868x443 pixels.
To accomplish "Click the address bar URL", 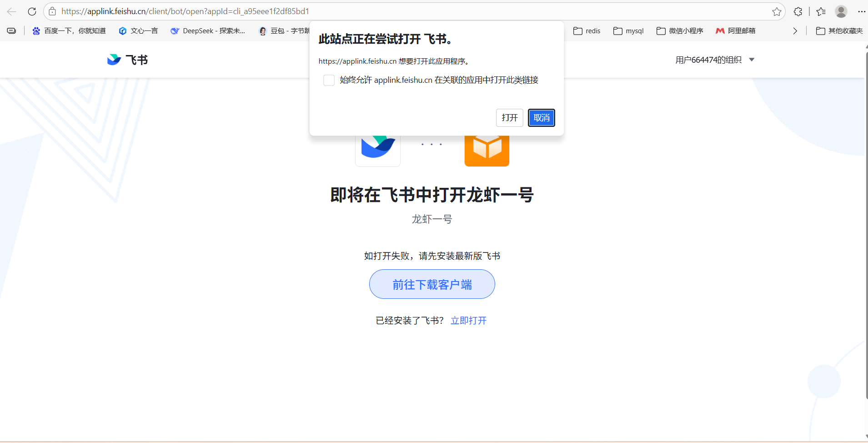I will 185,11.
